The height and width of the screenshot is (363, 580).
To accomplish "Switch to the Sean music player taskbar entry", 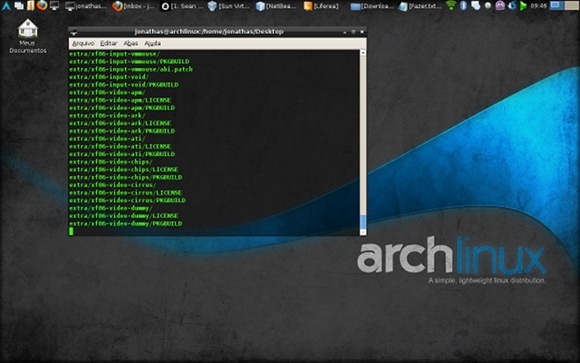I will [x=182, y=6].
